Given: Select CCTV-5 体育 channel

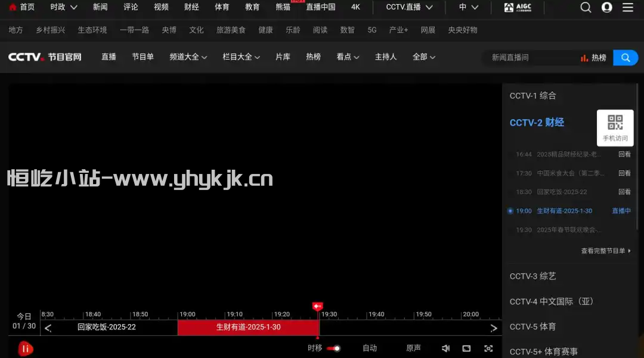Looking at the screenshot, I should pyautogui.click(x=532, y=327).
